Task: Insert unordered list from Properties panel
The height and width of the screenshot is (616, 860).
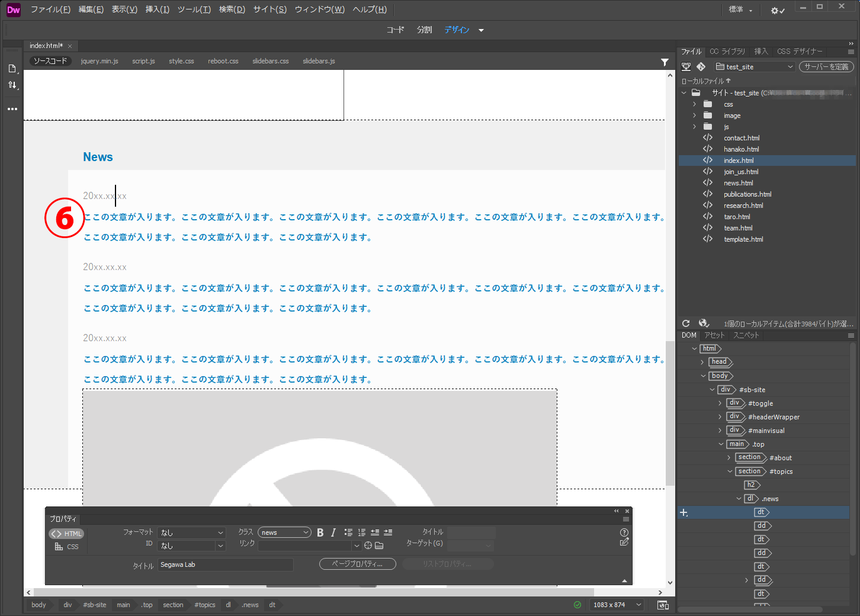Action: pyautogui.click(x=348, y=532)
